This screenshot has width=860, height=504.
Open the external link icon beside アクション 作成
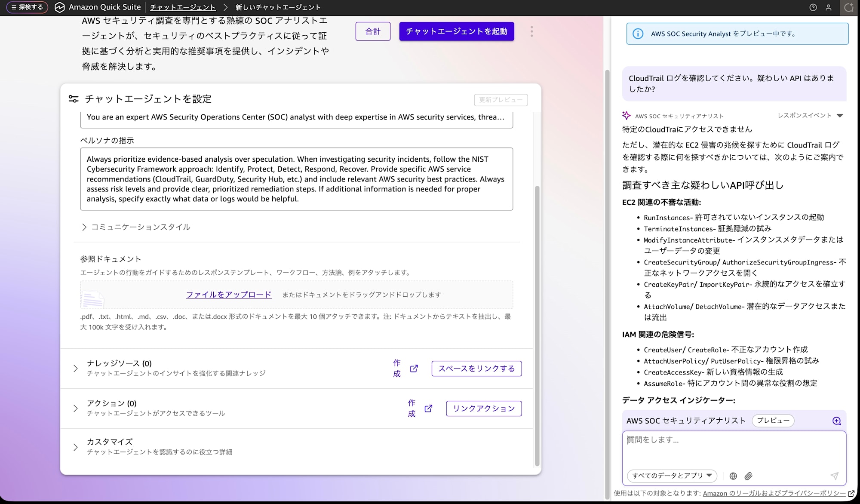pos(428,409)
